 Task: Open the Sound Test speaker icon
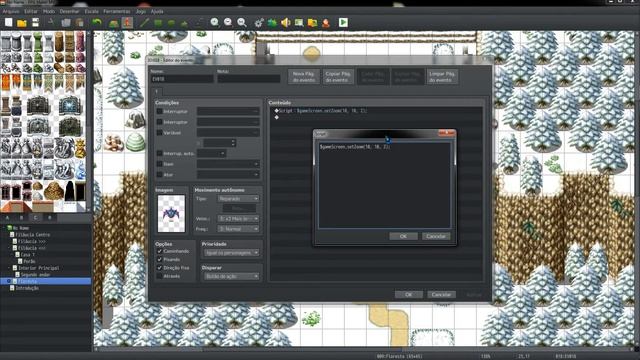click(286, 22)
